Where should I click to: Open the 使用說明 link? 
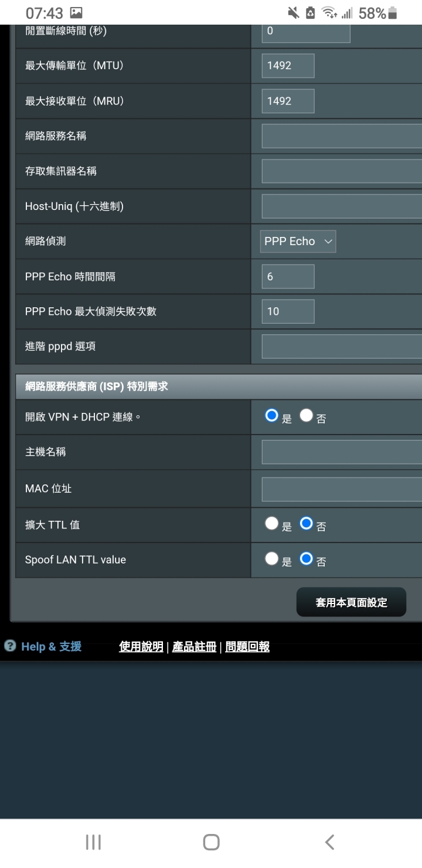[141, 646]
